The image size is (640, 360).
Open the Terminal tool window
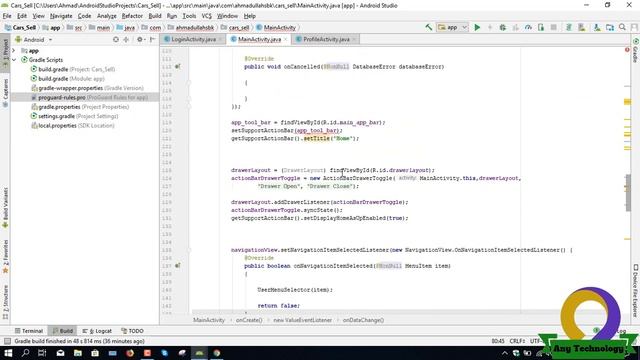coord(29,331)
